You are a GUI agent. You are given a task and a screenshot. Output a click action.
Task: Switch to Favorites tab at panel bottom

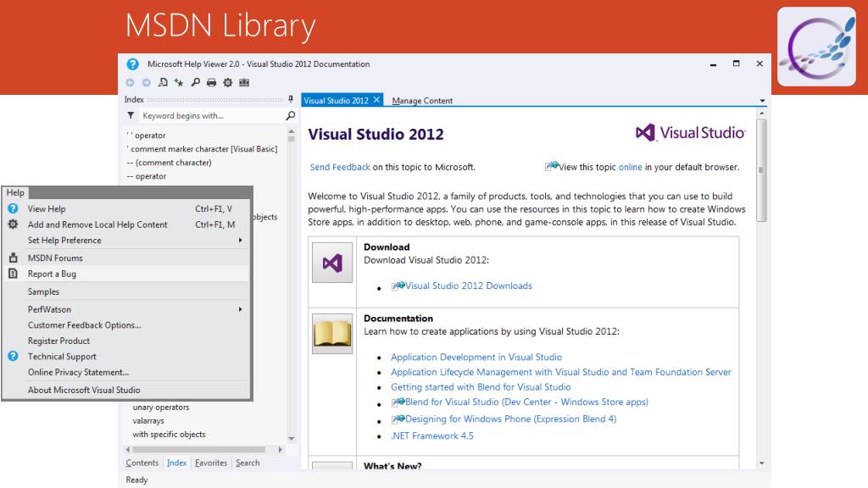click(211, 463)
